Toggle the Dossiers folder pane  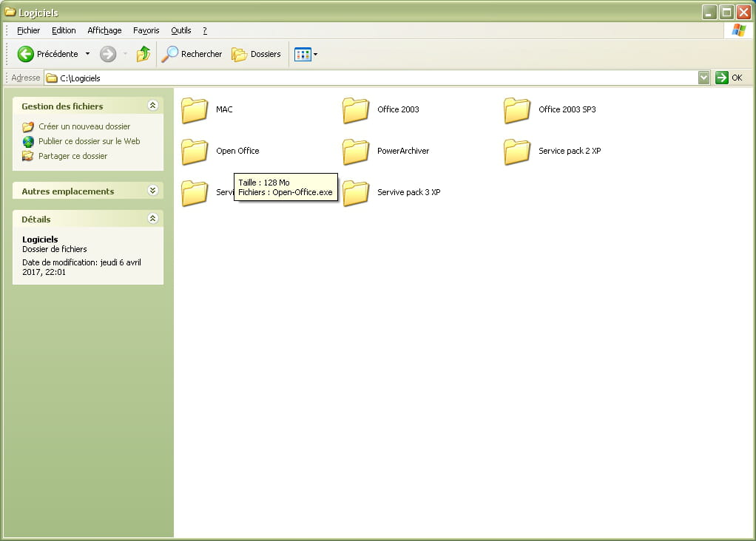click(257, 54)
